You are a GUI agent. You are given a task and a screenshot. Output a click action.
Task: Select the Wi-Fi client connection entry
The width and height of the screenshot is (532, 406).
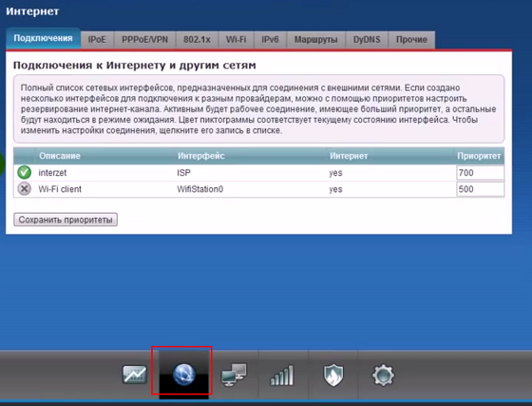258,189
